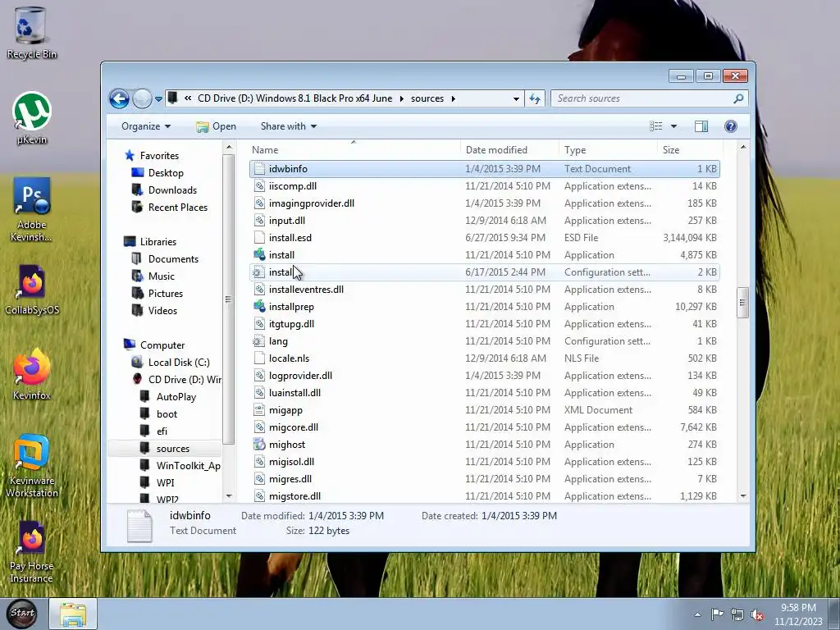Sort by Date modified column header
The image size is (840, 630).
(509, 150)
